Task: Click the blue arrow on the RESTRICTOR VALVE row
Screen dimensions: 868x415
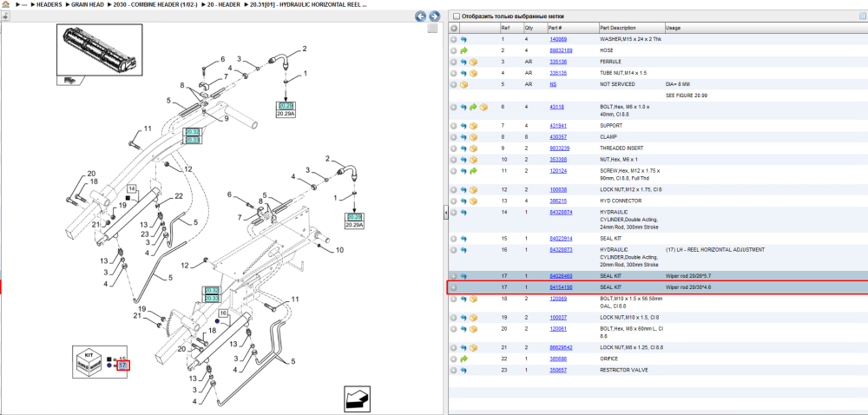Action: (x=464, y=370)
